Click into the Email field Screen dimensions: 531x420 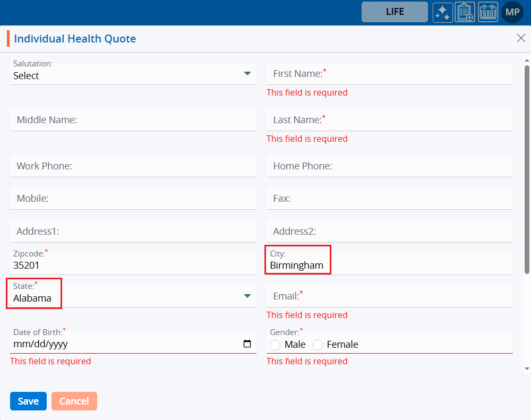pyautogui.click(x=389, y=296)
